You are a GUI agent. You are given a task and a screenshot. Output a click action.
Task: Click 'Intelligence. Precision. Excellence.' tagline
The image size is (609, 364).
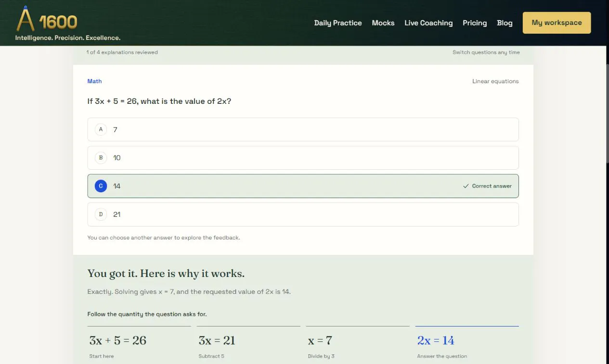(x=68, y=38)
